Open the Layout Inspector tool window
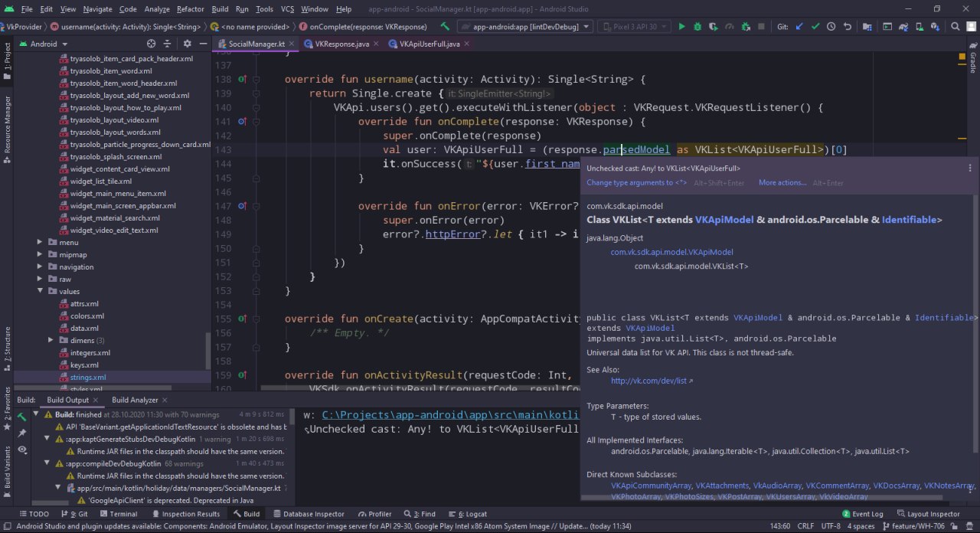The width and height of the screenshot is (980, 533). (928, 514)
